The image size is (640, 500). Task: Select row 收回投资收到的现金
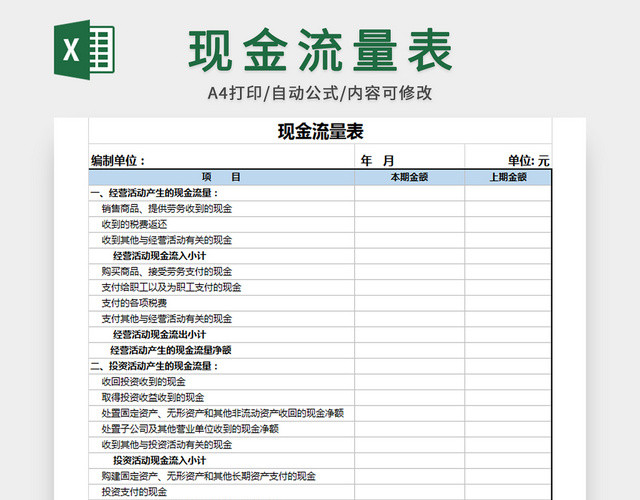click(320, 382)
